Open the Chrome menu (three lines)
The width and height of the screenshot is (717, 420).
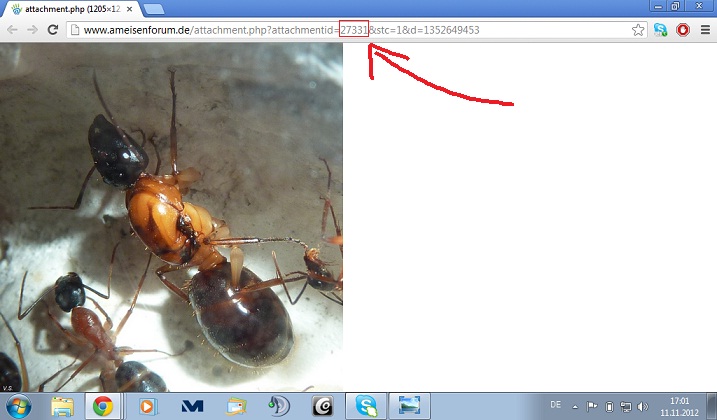click(705, 30)
